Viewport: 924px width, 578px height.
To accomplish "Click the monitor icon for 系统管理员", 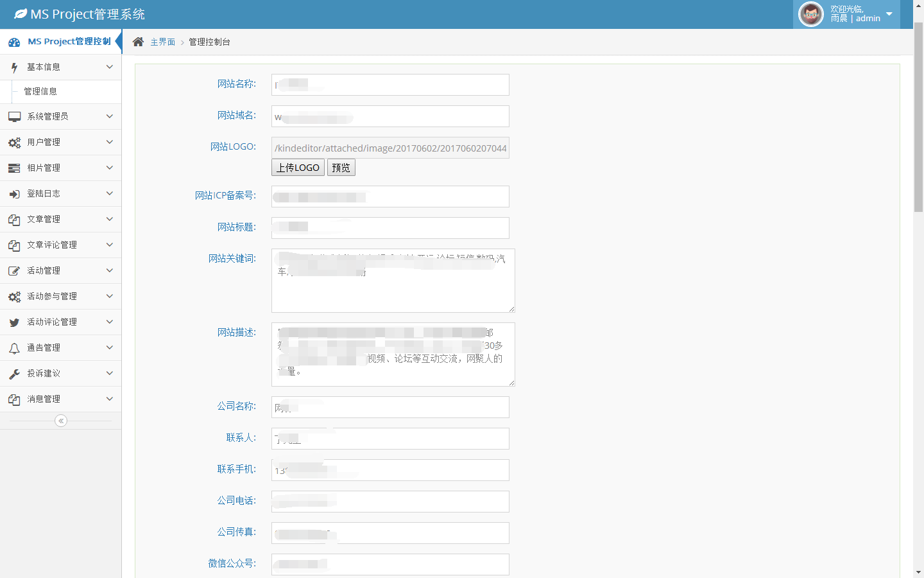I will pyautogui.click(x=14, y=117).
